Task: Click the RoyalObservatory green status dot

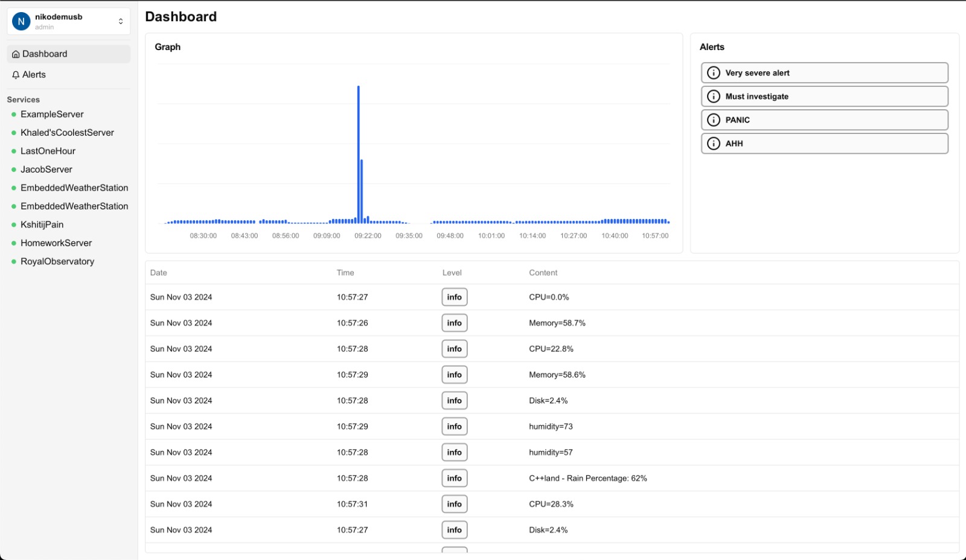Action: pos(14,261)
